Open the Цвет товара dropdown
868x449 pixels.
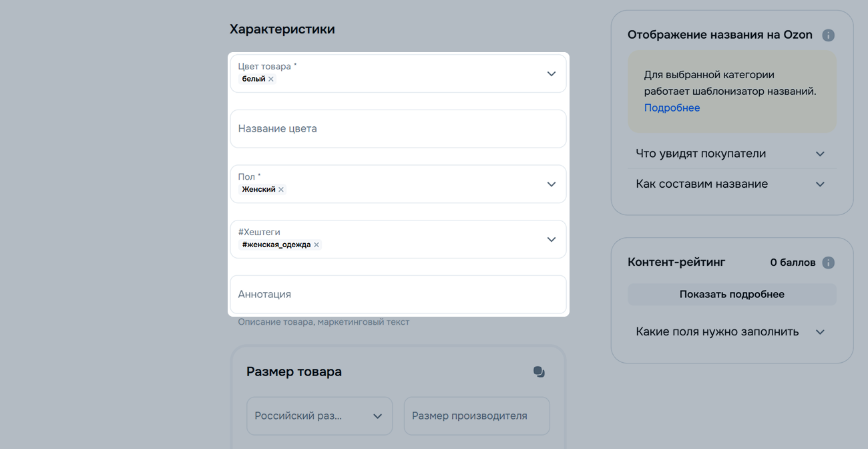(x=551, y=73)
